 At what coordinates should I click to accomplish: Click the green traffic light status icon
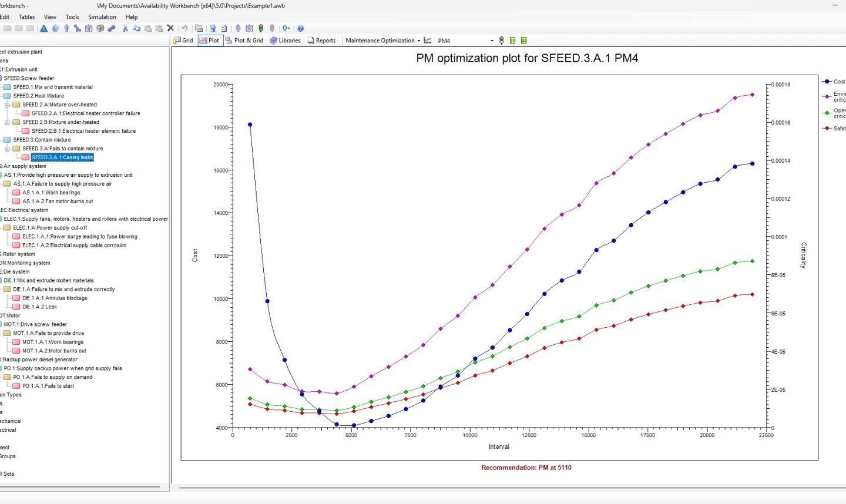pos(260,28)
